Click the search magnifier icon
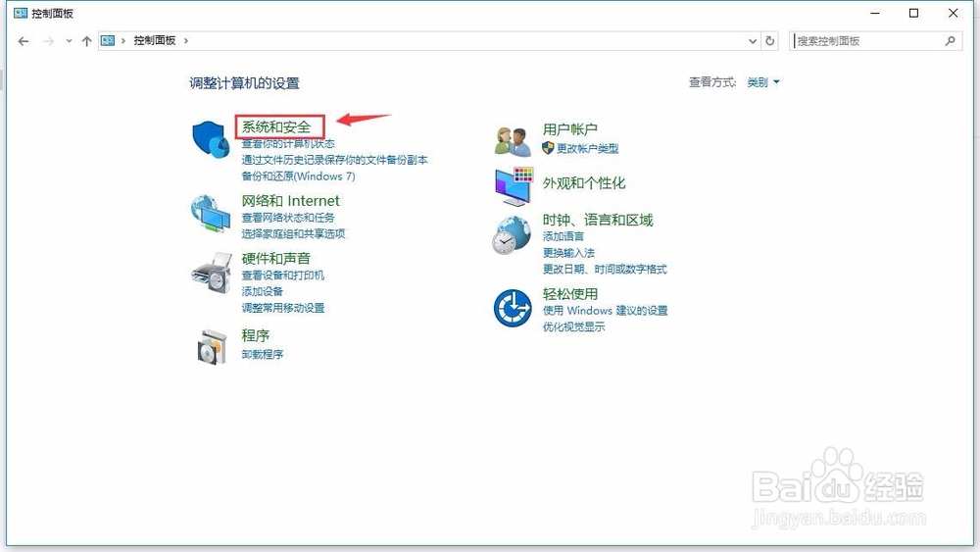 [x=950, y=40]
